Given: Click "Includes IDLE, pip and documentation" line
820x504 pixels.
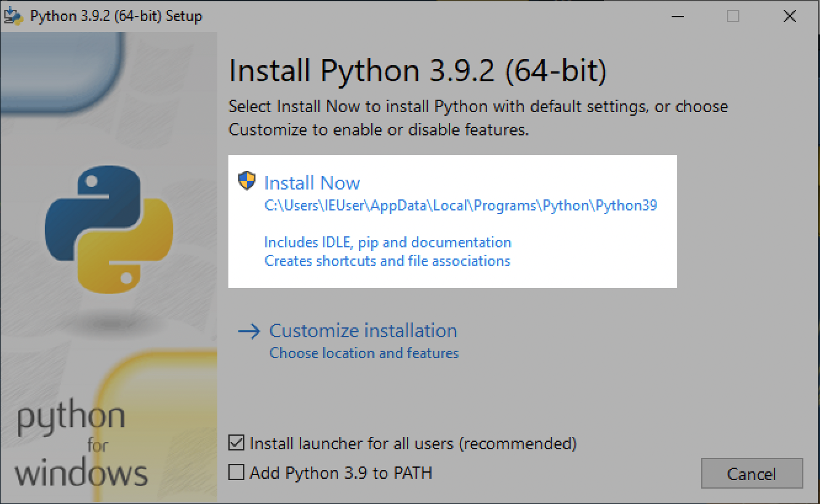Looking at the screenshot, I should 388,242.
